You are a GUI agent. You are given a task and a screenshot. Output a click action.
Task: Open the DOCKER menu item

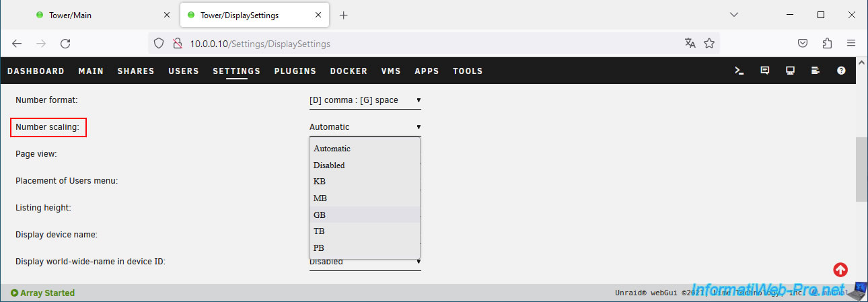pyautogui.click(x=349, y=71)
